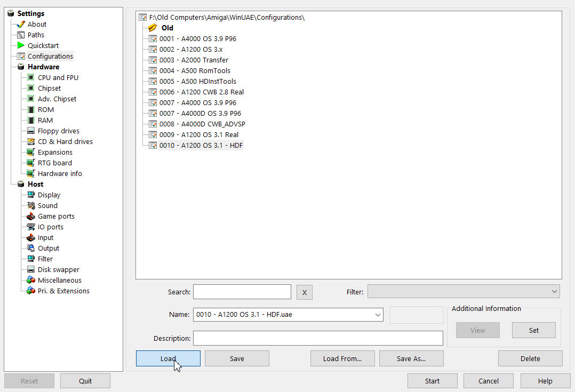
Task: Click the Save As... button
Action: pos(411,358)
